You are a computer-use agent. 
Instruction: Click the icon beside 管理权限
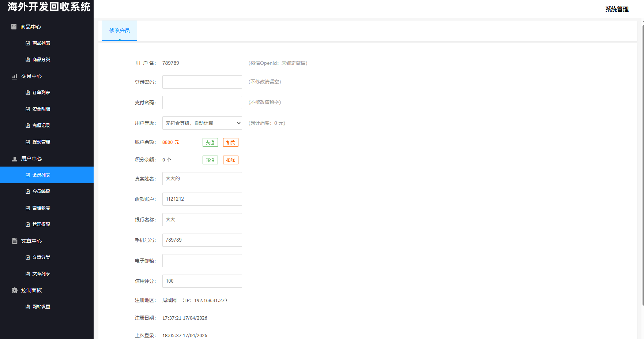point(27,224)
